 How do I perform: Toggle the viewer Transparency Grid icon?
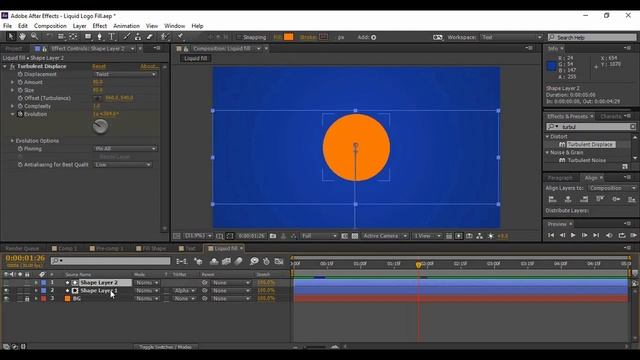pos(355,236)
